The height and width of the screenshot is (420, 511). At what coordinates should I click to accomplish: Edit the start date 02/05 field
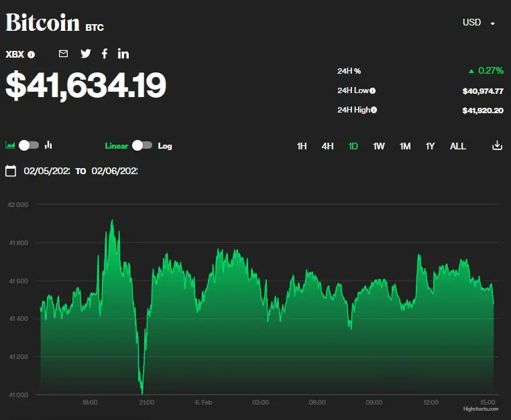pyautogui.click(x=46, y=171)
